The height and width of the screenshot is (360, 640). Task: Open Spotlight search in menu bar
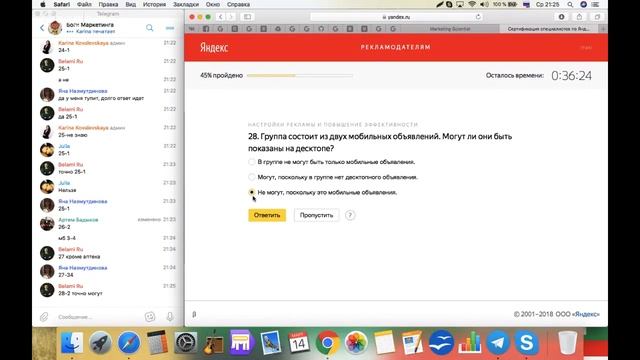pos(570,4)
